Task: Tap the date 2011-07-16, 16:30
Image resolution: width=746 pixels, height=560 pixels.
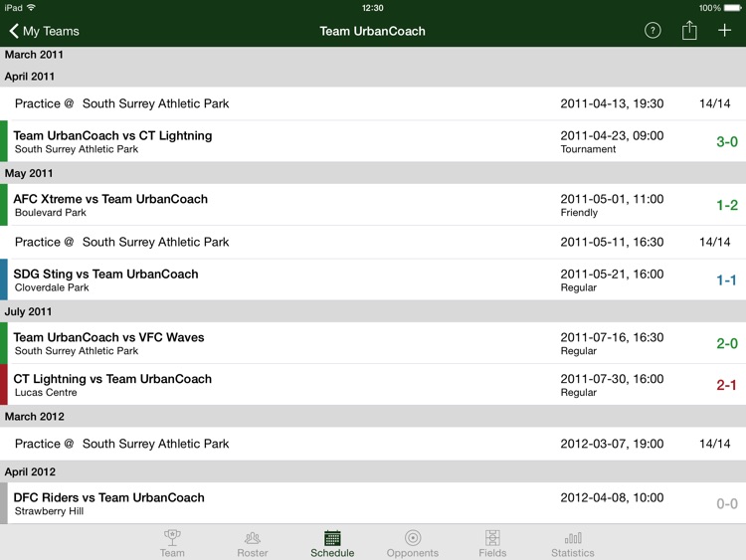Action: point(612,337)
